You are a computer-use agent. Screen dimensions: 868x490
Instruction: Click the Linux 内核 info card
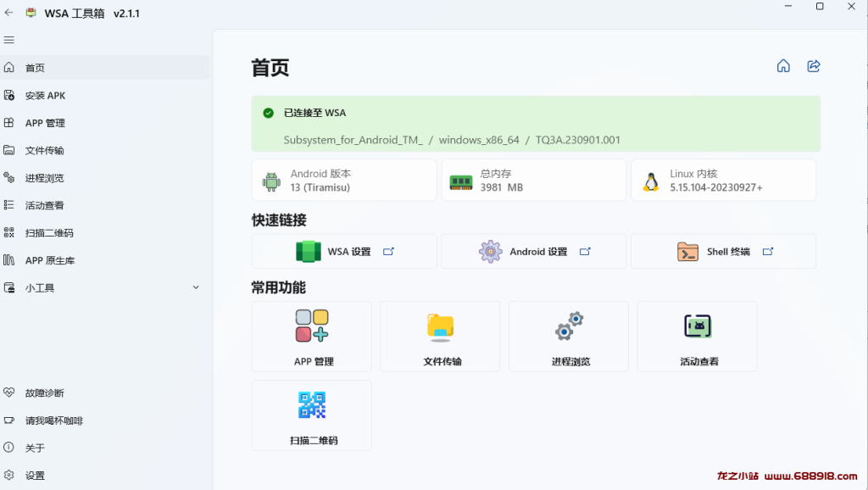point(724,181)
